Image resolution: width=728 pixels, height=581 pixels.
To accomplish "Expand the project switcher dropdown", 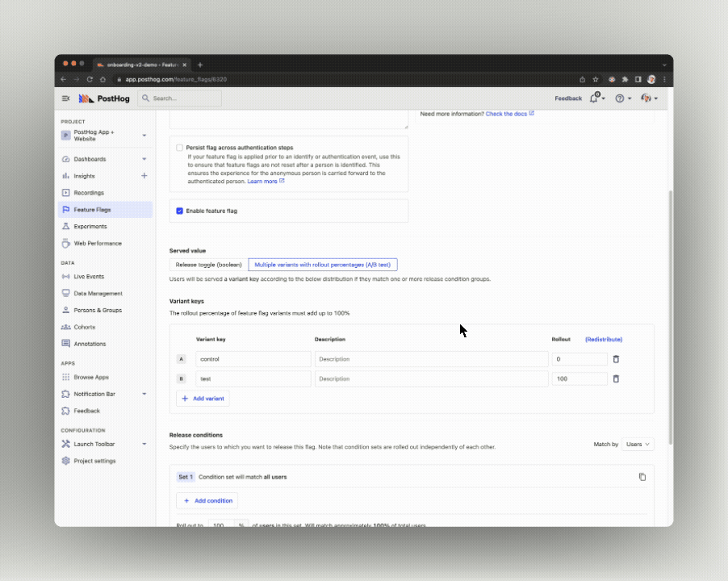I will point(144,135).
